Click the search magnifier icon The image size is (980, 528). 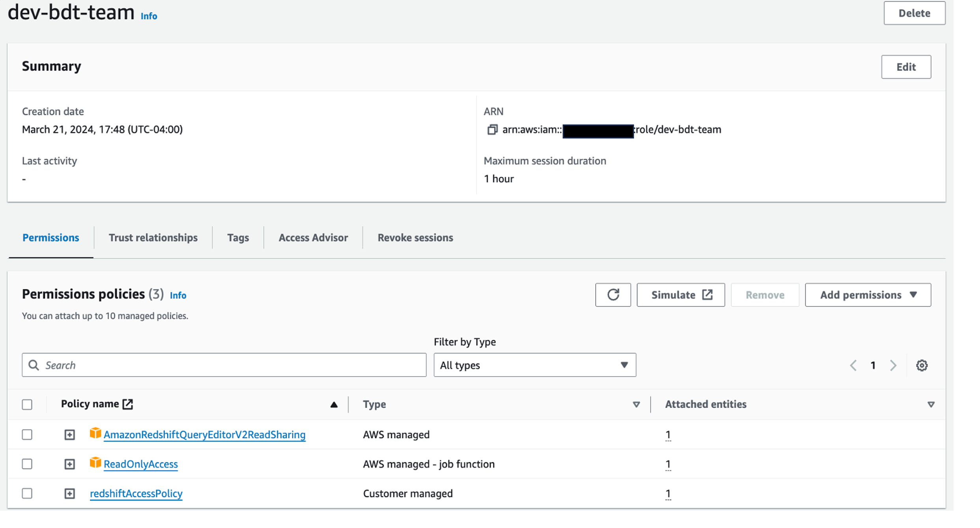tap(34, 365)
